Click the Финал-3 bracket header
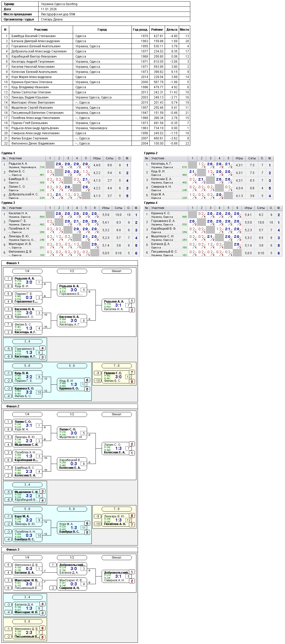285x644 pixels. [13, 550]
